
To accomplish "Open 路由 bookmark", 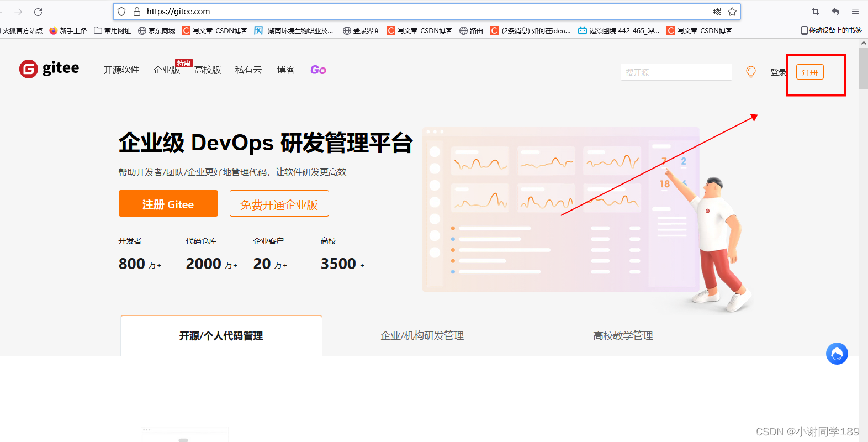I will (472, 30).
